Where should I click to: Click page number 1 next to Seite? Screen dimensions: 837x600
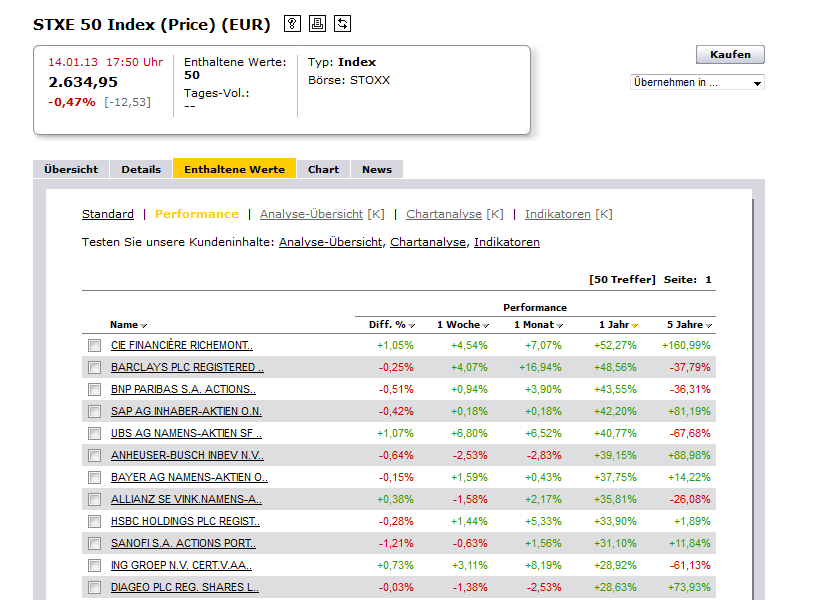[708, 279]
